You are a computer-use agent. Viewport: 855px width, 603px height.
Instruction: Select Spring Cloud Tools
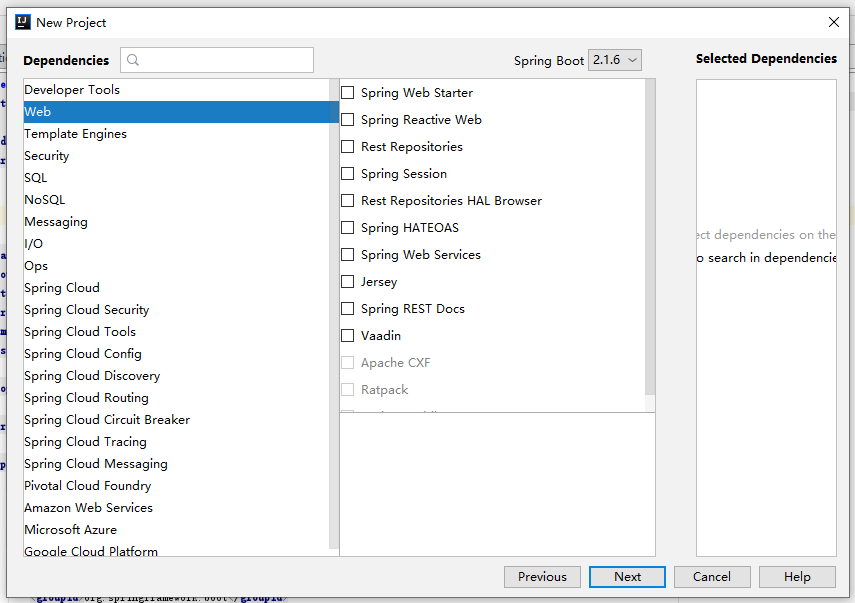click(x=176, y=331)
